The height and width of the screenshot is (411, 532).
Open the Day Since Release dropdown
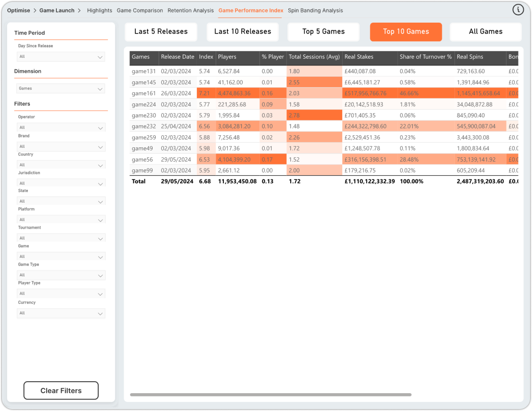pyautogui.click(x=61, y=57)
